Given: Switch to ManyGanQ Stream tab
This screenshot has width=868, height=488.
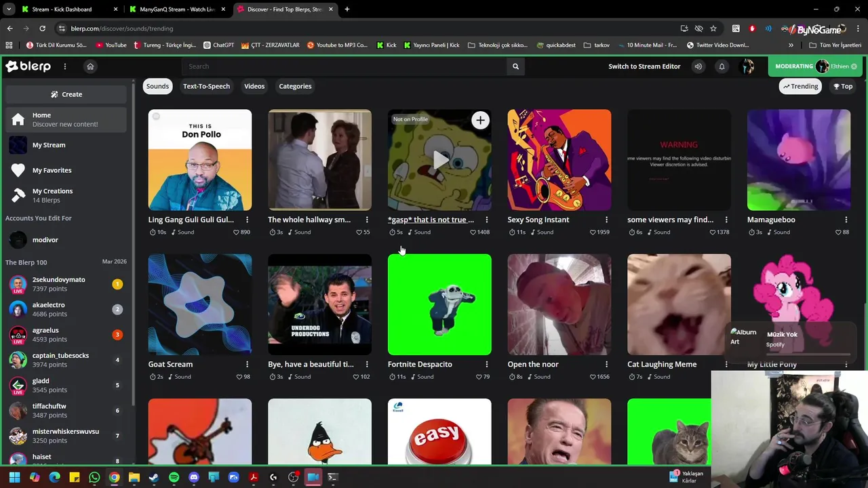Looking at the screenshot, I should [177, 9].
